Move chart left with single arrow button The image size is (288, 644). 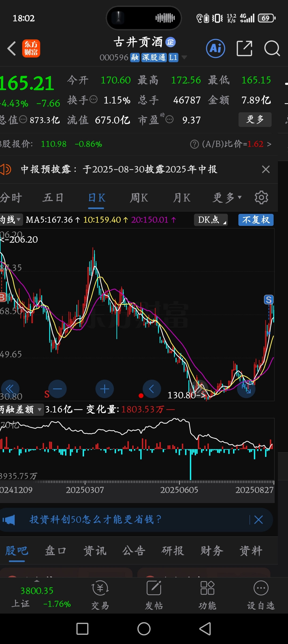click(x=152, y=389)
